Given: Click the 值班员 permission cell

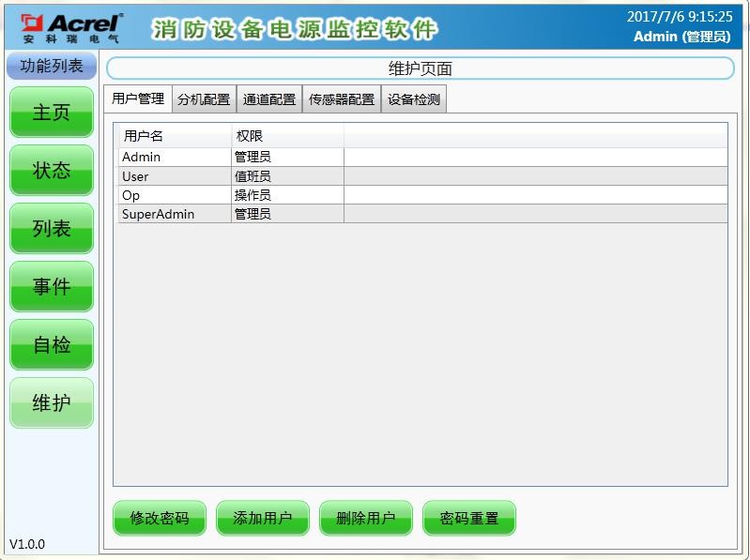Looking at the screenshot, I should coord(287,175).
